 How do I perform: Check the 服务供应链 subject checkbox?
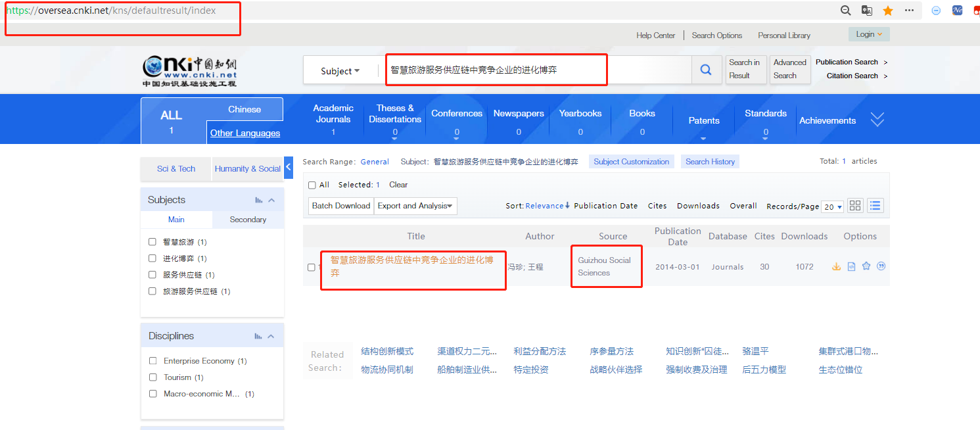[152, 275]
